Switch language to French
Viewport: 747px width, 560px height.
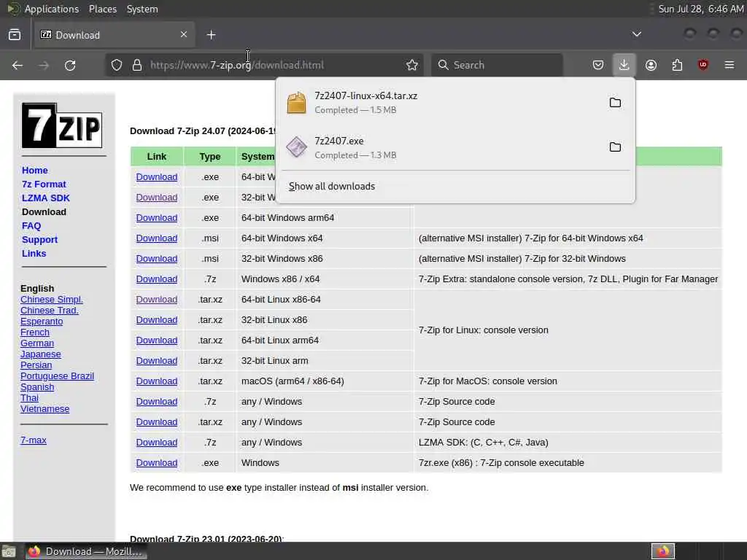pos(35,332)
